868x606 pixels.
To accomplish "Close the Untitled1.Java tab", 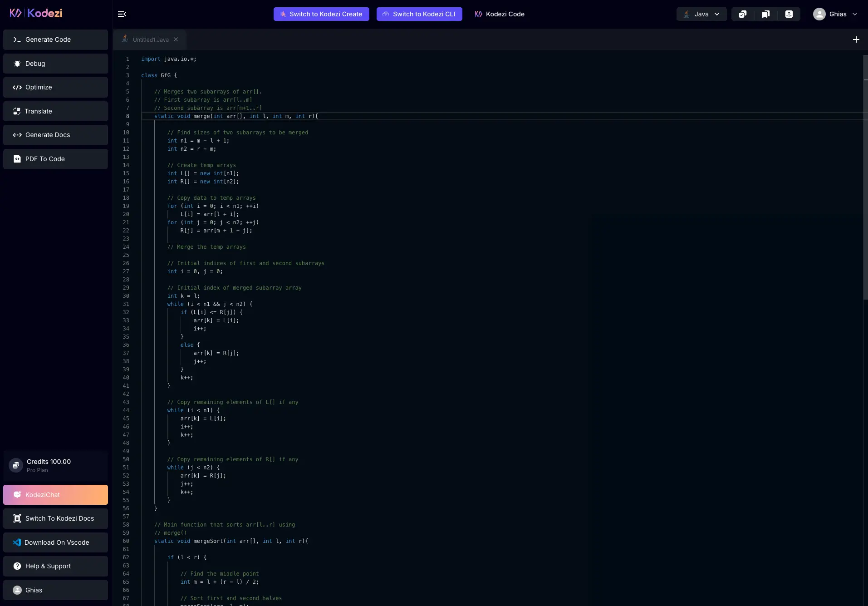I will pyautogui.click(x=176, y=39).
